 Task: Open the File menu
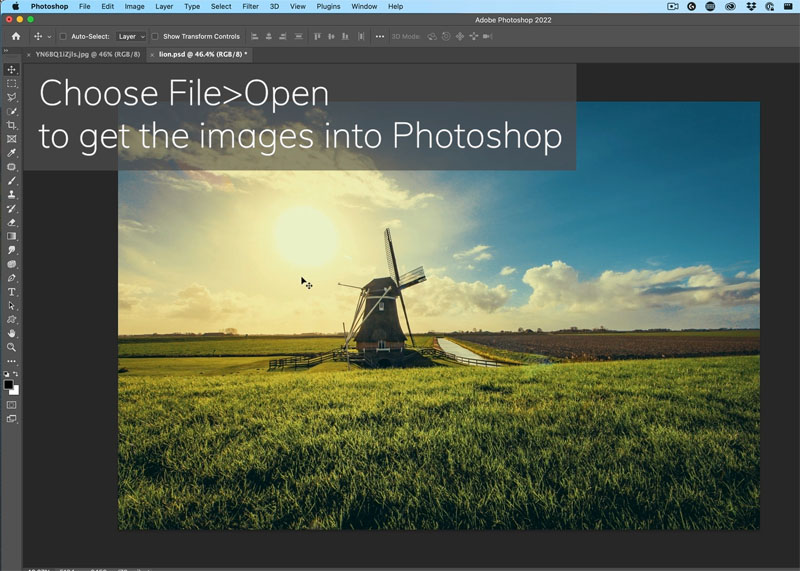(85, 6)
